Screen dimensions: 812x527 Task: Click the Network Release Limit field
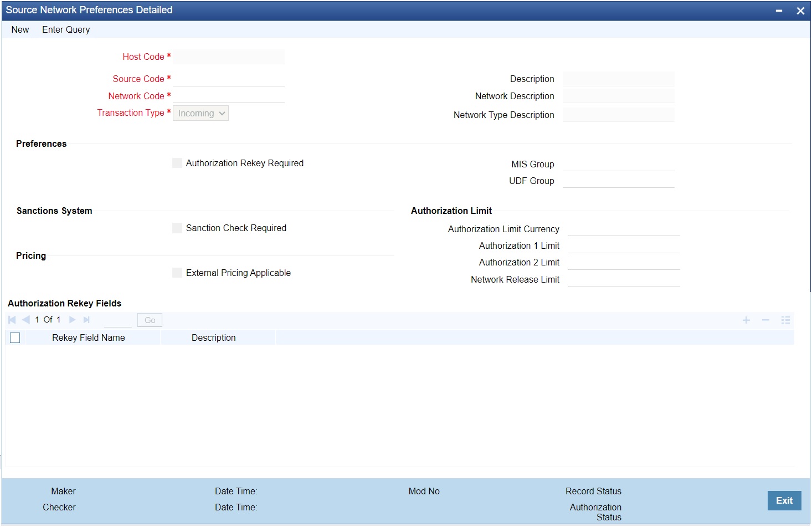tap(624, 279)
